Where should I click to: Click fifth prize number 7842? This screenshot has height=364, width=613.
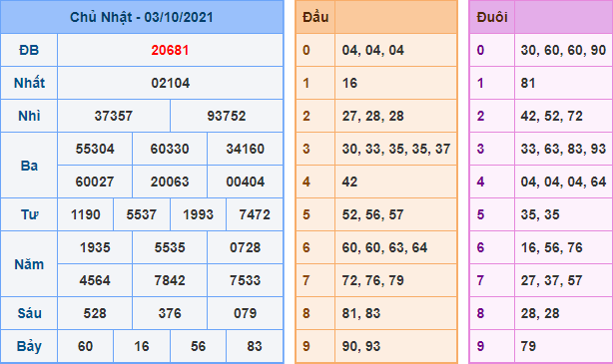click(x=170, y=280)
